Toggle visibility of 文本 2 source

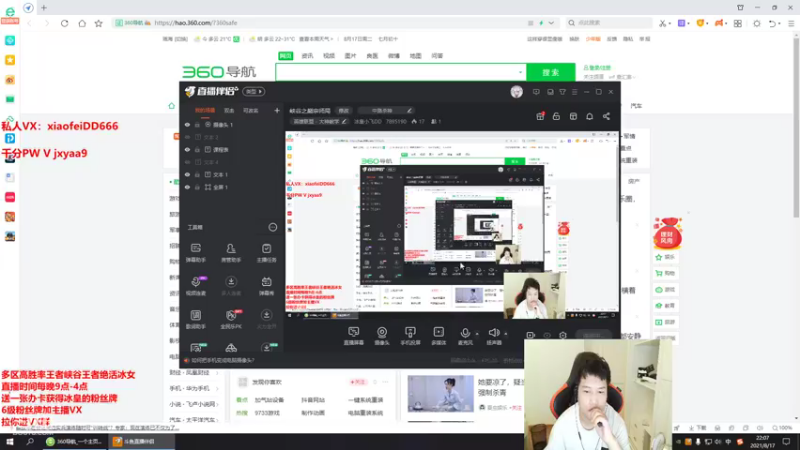point(187,137)
